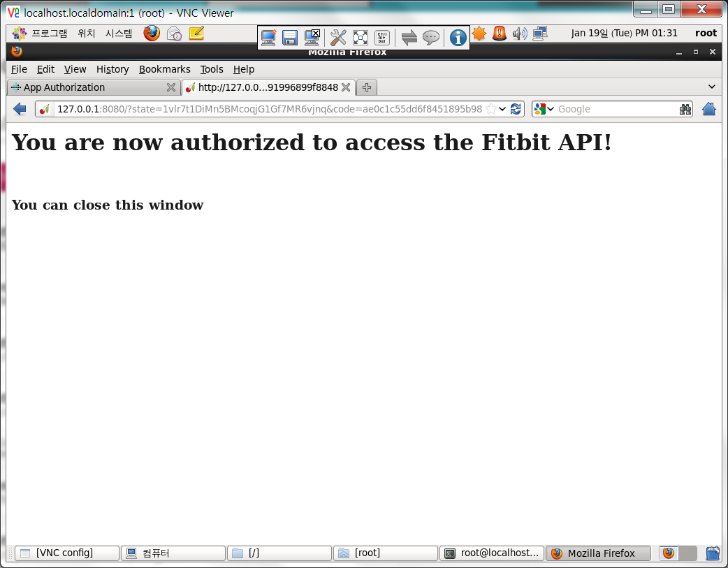
Task: Go to the home page icon
Action: point(709,109)
